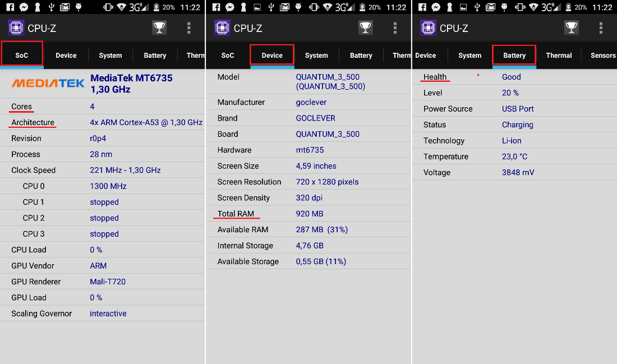Select the highlighted Device tab

point(272,55)
